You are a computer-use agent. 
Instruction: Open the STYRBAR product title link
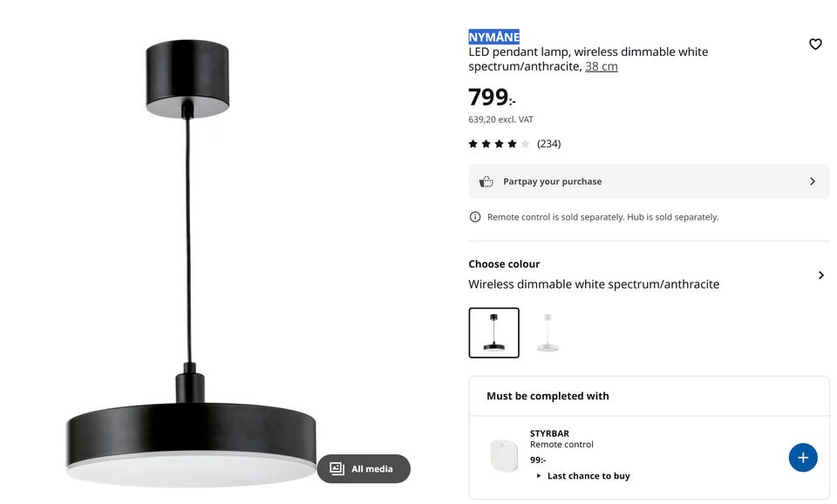[549, 433]
